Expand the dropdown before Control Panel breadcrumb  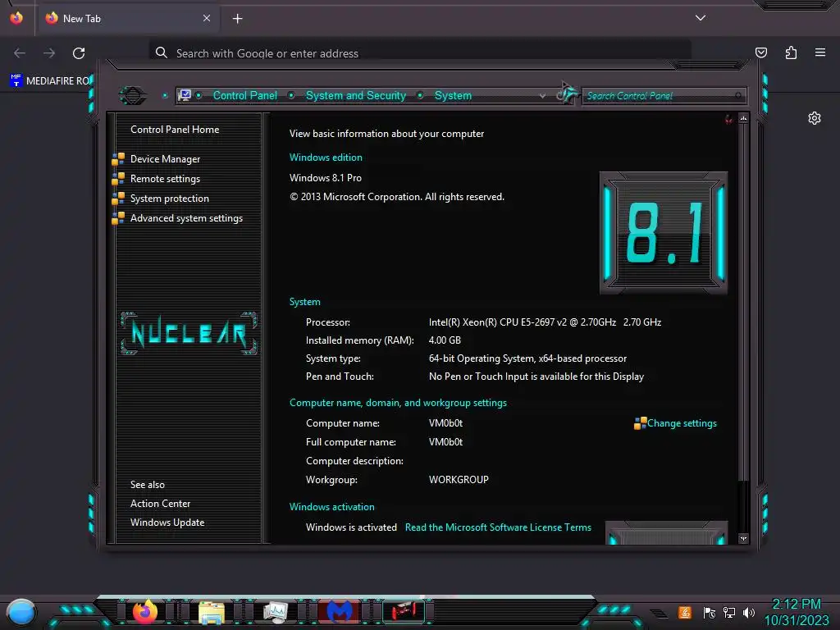point(199,95)
